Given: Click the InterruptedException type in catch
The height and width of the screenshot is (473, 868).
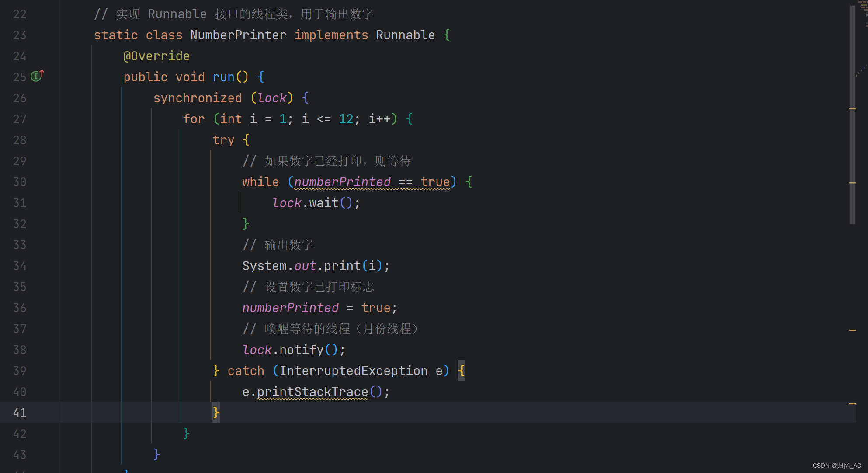Looking at the screenshot, I should coord(353,371).
